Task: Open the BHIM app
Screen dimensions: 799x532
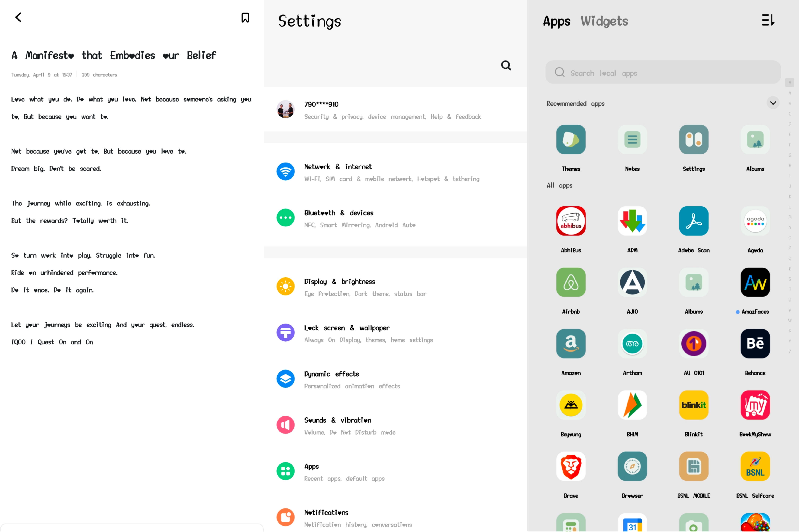Action: click(632, 405)
